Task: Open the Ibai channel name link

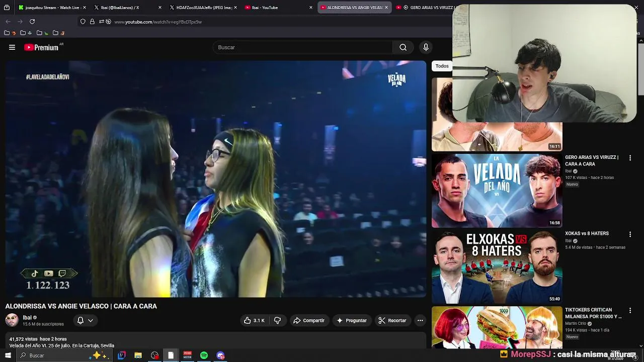Action: (x=27, y=318)
